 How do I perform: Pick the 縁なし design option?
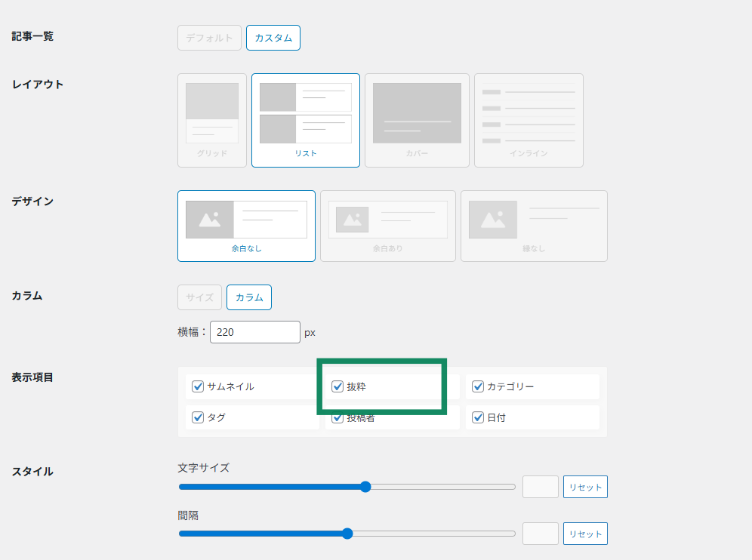click(x=534, y=226)
